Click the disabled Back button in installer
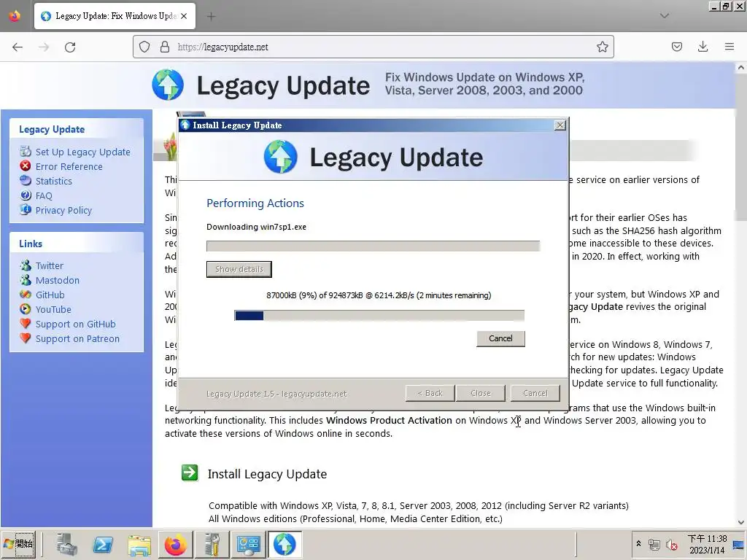This screenshot has width=747, height=560. [x=430, y=393]
